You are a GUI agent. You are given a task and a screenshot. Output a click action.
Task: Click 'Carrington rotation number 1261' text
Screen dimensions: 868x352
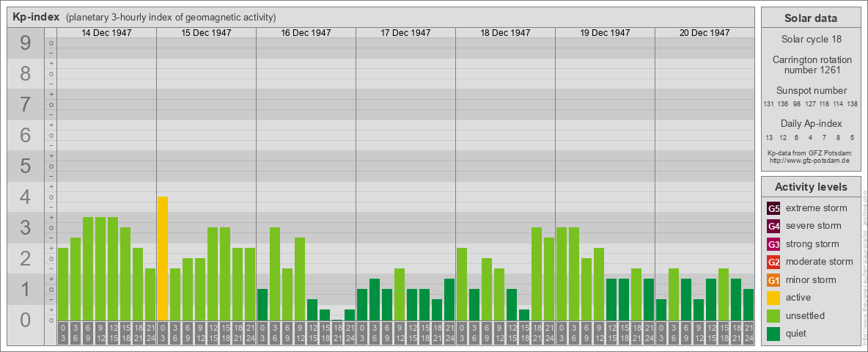(x=811, y=65)
